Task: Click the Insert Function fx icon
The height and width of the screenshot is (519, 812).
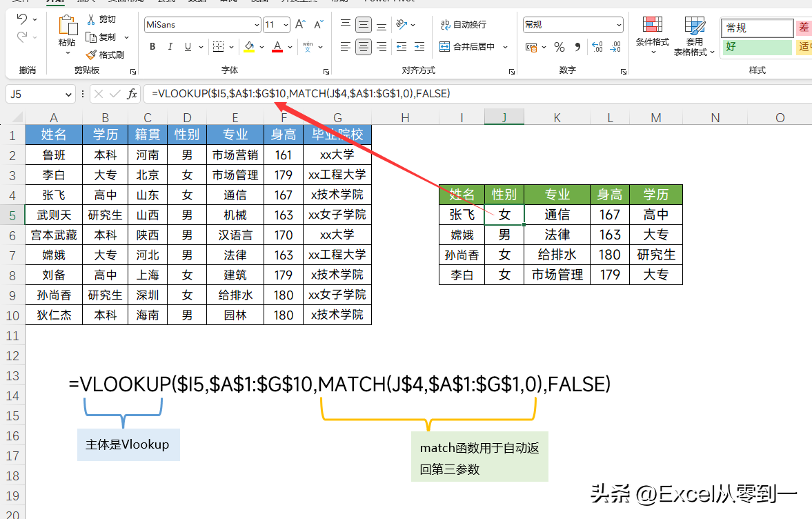Action: coord(132,94)
